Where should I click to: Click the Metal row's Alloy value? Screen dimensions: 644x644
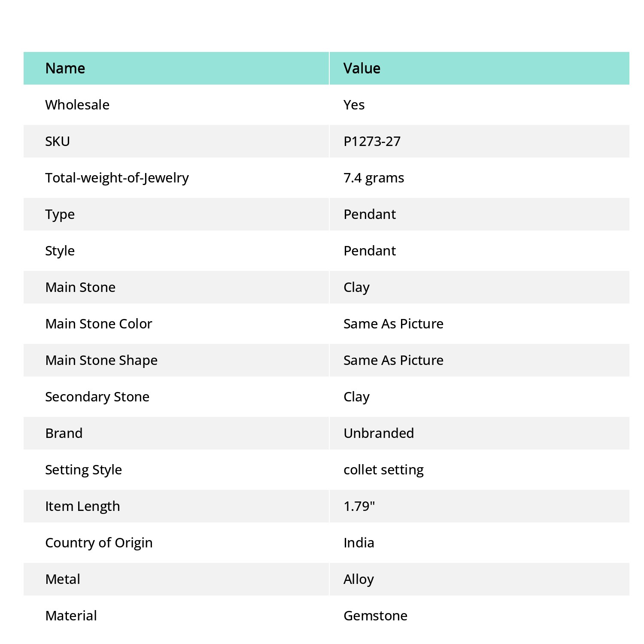pos(358,579)
